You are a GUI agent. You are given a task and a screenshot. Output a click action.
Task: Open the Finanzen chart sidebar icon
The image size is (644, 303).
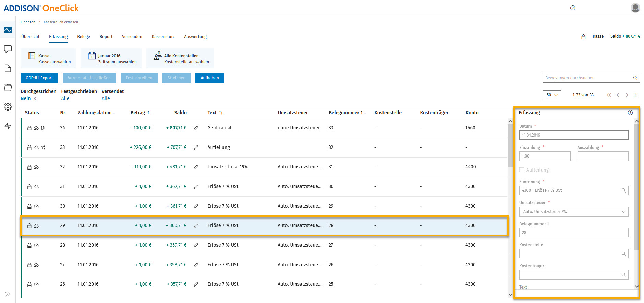pyautogui.click(x=8, y=30)
